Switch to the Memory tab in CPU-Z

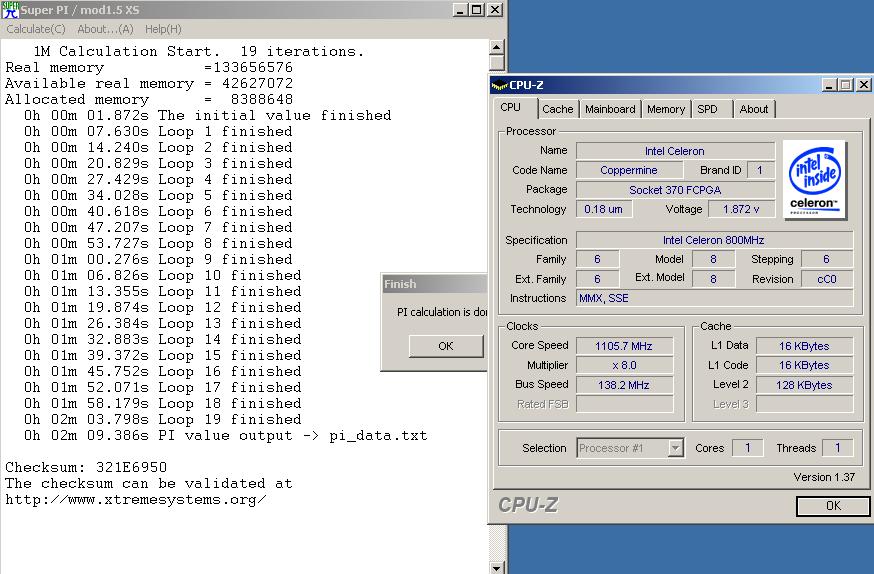click(666, 109)
